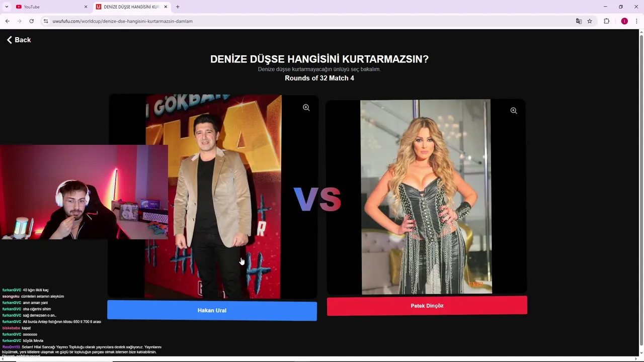Close the YouTube tab
Image resolution: width=644 pixels, height=362 pixels.
point(86,7)
